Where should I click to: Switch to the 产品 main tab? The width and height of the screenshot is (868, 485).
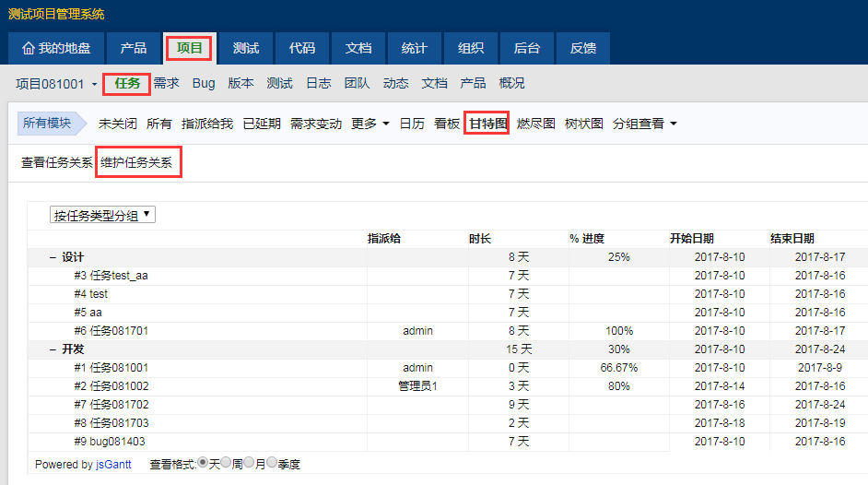133,48
